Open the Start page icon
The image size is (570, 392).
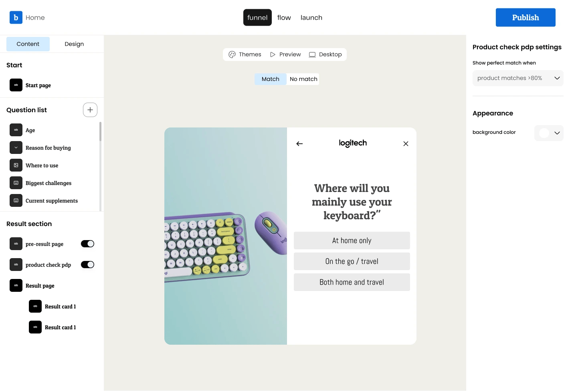coord(16,85)
